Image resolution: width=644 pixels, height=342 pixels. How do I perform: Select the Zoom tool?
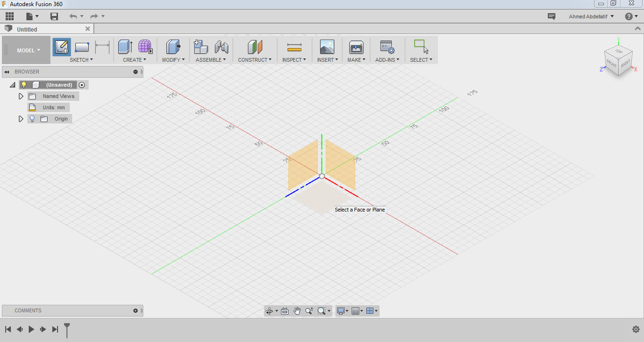click(x=309, y=311)
